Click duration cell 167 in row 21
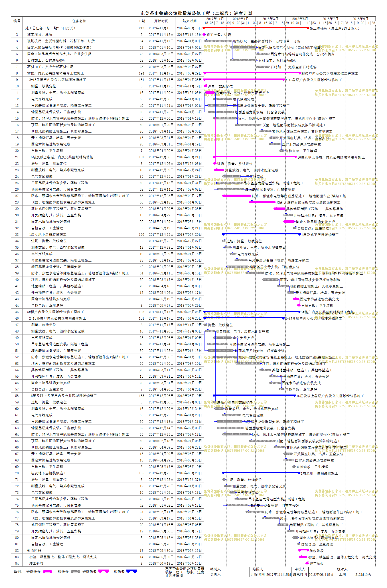Image resolution: width=387 pixels, height=588 pixels. pyautogui.click(x=142, y=157)
